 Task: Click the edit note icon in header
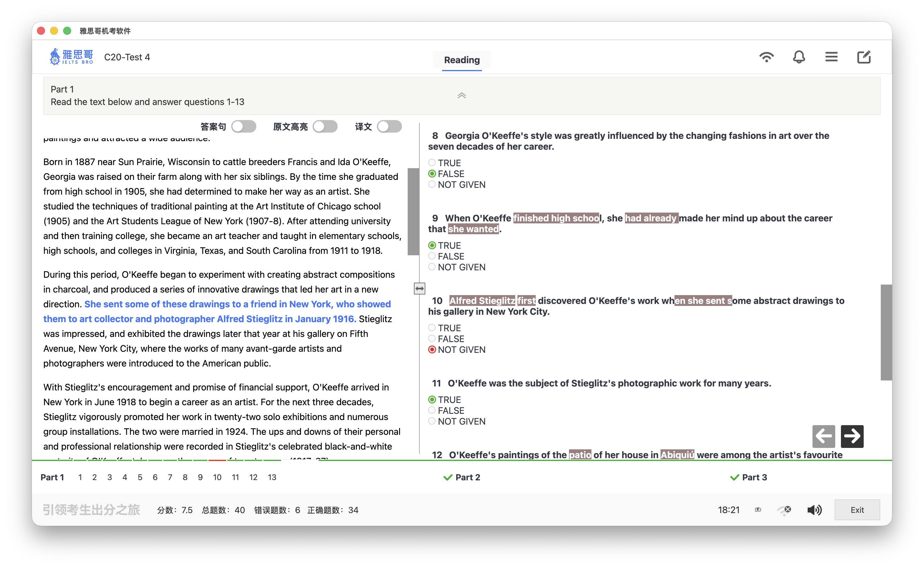[864, 57]
